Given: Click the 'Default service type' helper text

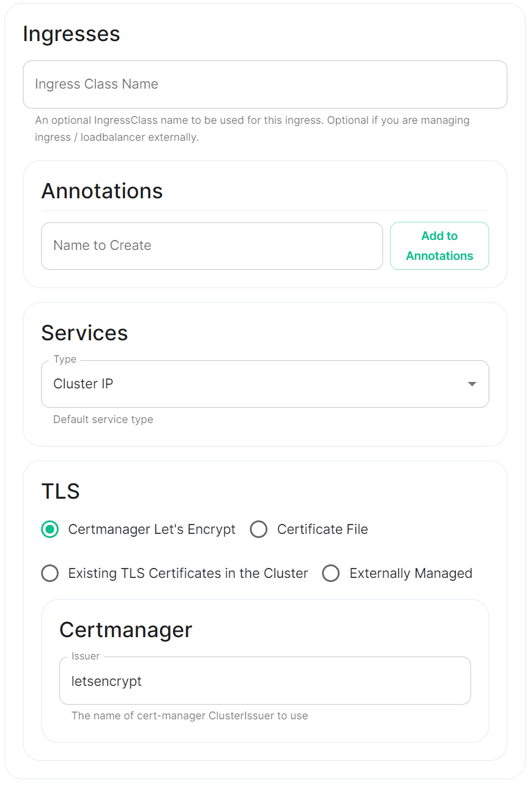Looking at the screenshot, I should click(x=103, y=419).
